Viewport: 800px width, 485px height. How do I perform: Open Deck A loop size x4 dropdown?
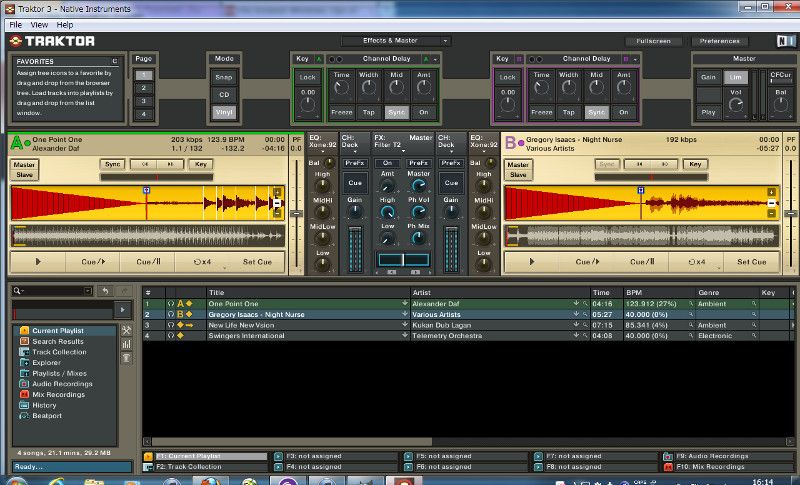(x=224, y=268)
